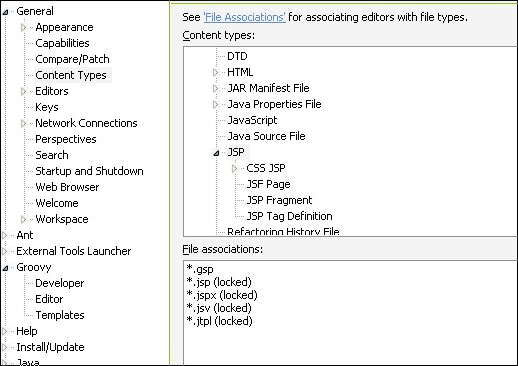Select External Tools Launcher category
The height and width of the screenshot is (366, 518).
point(74,251)
